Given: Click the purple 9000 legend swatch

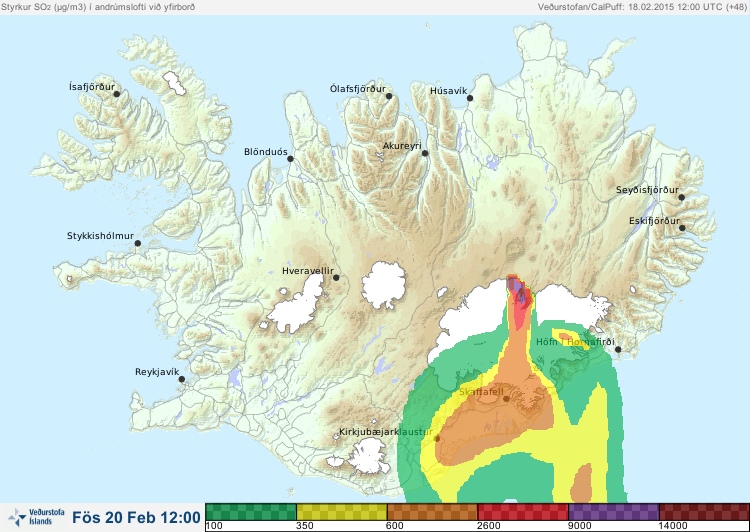Looking at the screenshot, I should (x=614, y=512).
